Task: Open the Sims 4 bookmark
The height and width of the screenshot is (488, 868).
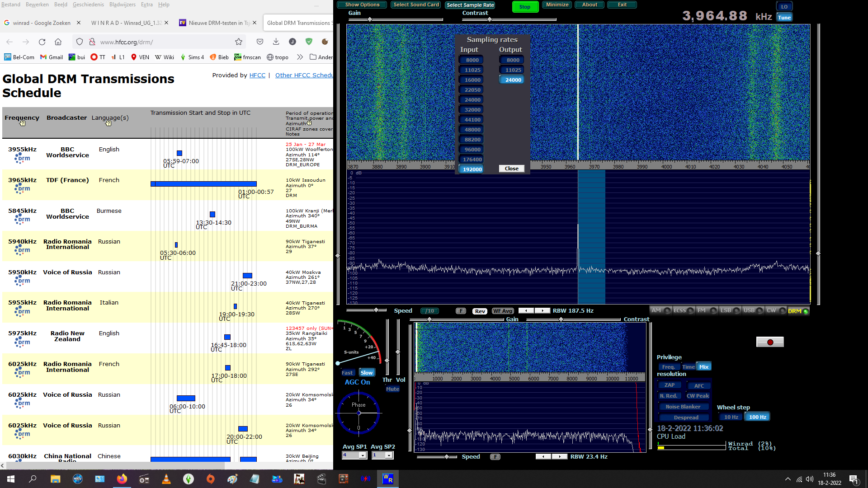Action: (x=192, y=57)
